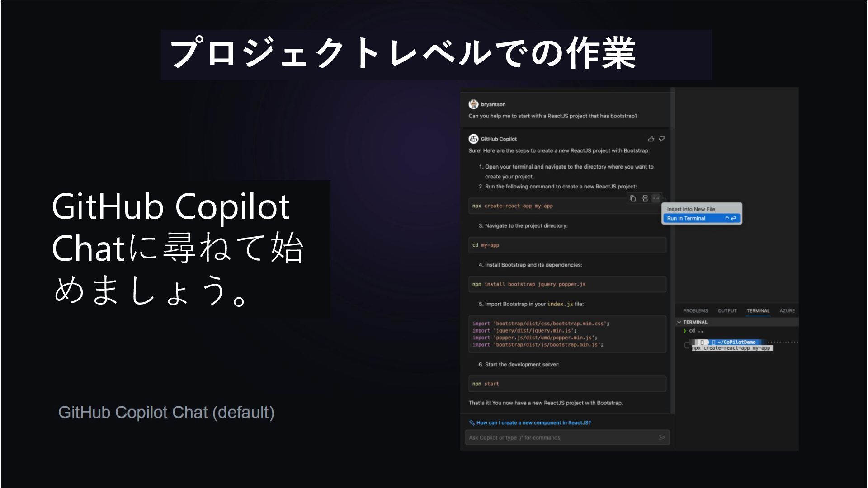Image resolution: width=868 pixels, height=488 pixels.
Task: Select the TERMINAL panel tab
Action: 758,311
